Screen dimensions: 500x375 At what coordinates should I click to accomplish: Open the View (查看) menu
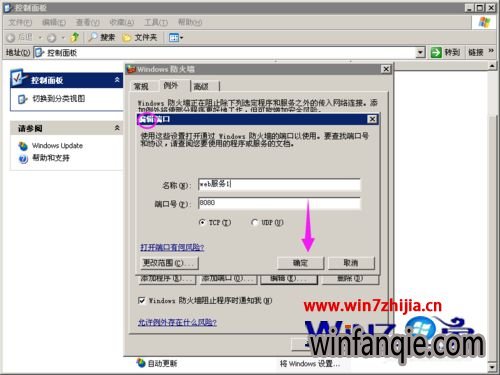pos(88,22)
